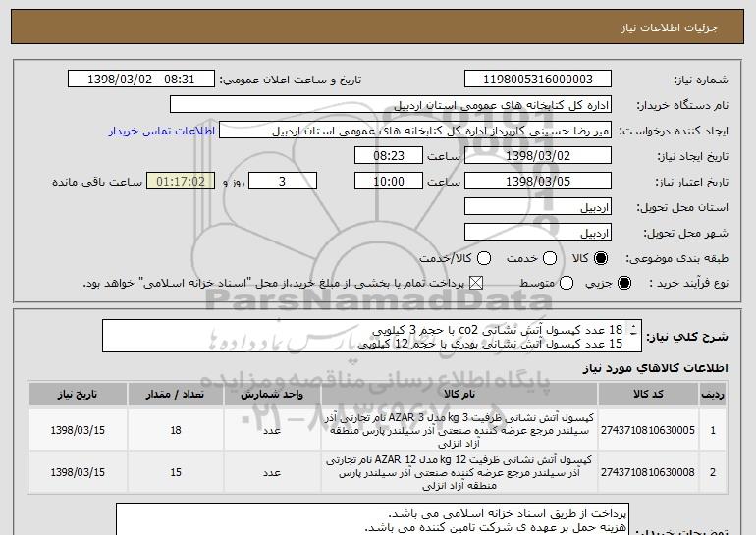Viewport: 756px width, 535px height.
Task: Choose جزیی purchase process type
Action: click(x=623, y=284)
